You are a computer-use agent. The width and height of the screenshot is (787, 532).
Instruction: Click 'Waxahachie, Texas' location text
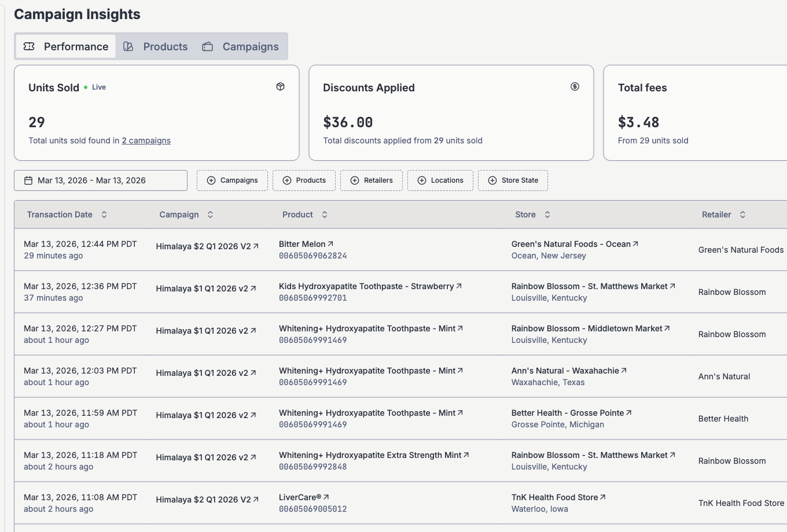[548, 382]
